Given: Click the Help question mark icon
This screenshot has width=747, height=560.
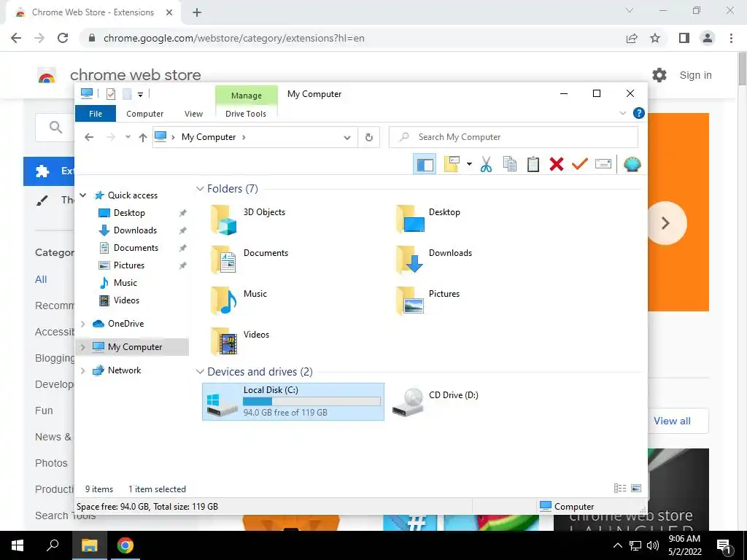Looking at the screenshot, I should [638, 113].
